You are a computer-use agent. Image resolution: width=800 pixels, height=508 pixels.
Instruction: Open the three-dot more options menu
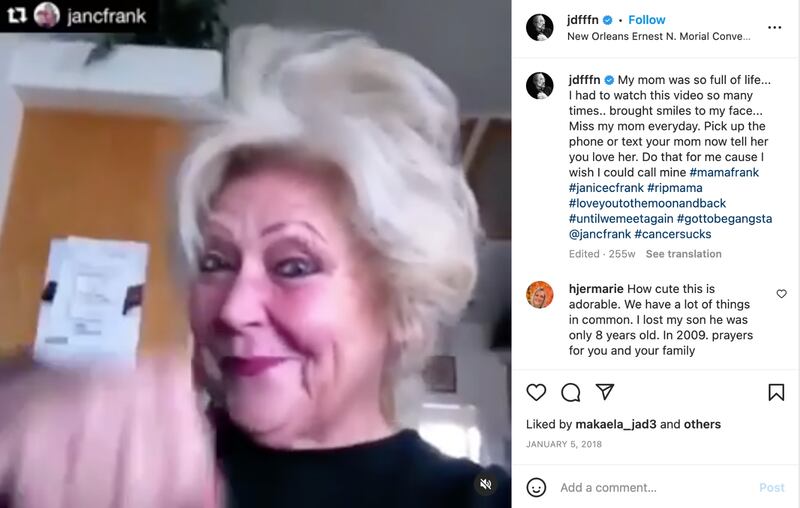click(x=774, y=28)
